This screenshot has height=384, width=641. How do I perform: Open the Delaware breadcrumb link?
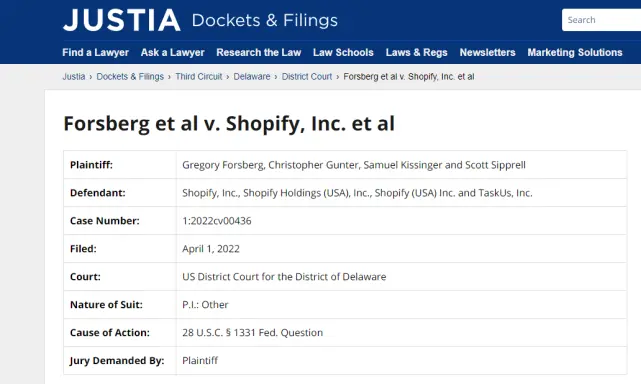tap(252, 76)
